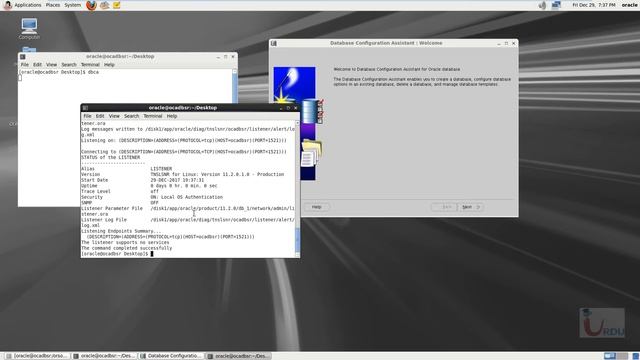Image resolution: width=640 pixels, height=360 pixels.
Task: Click the back terminal window menu icon
Action: (23, 57)
